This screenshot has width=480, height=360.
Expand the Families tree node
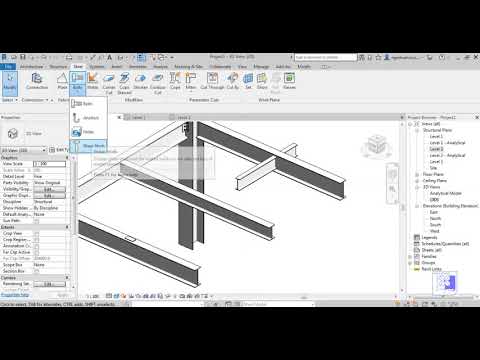pos(411,257)
